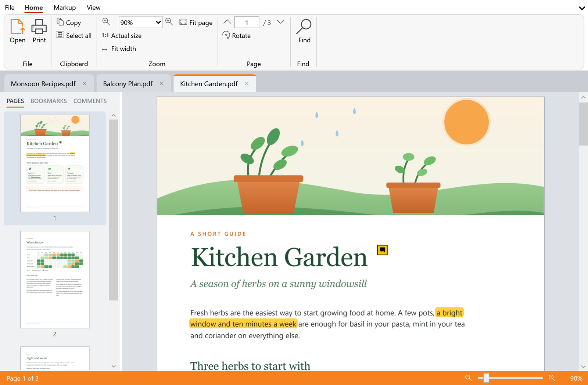Collapse the ribbon with the chevron
This screenshot has width=588, height=385.
[x=582, y=8]
